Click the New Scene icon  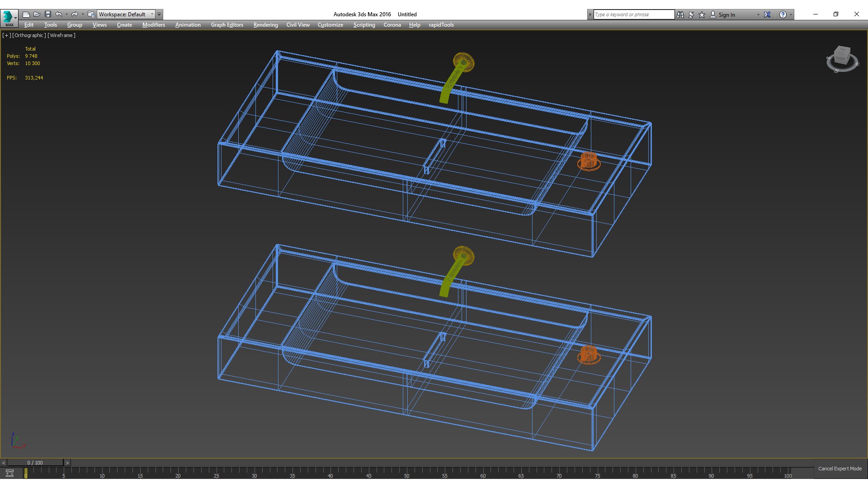pyautogui.click(x=26, y=14)
